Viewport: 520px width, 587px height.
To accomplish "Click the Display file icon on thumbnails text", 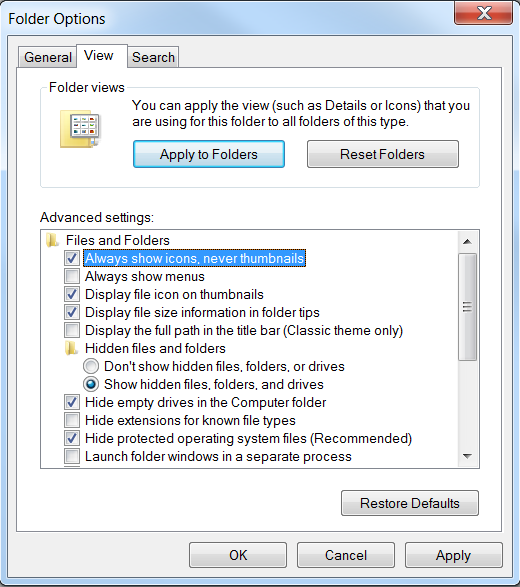I will pyautogui.click(x=174, y=294).
